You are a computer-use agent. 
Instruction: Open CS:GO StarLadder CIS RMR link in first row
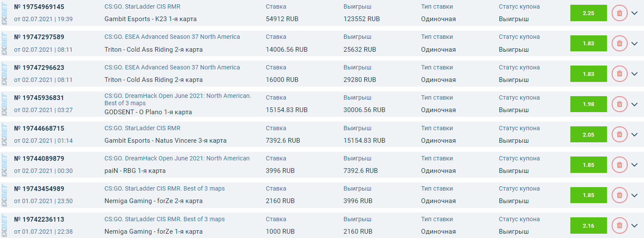coord(142,6)
